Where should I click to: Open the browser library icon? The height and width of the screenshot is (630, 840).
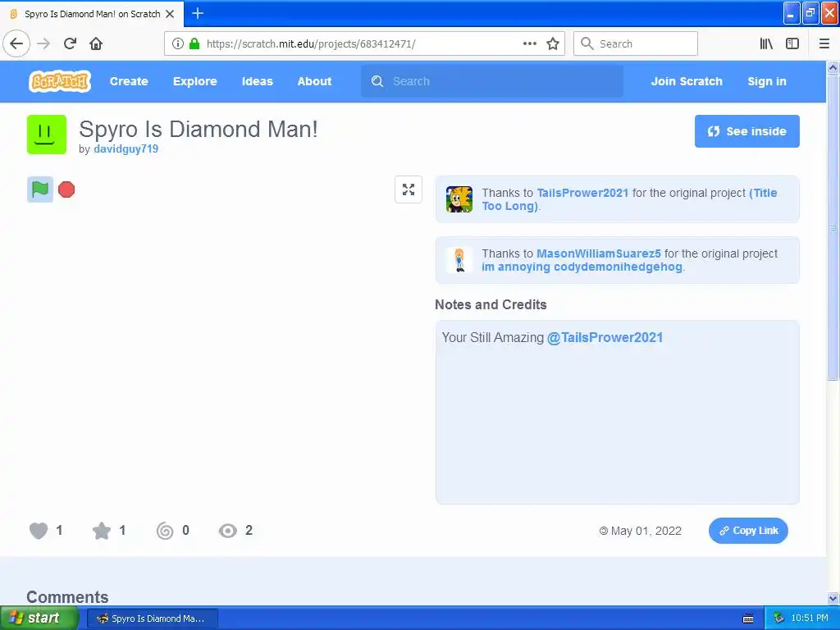pyautogui.click(x=766, y=43)
